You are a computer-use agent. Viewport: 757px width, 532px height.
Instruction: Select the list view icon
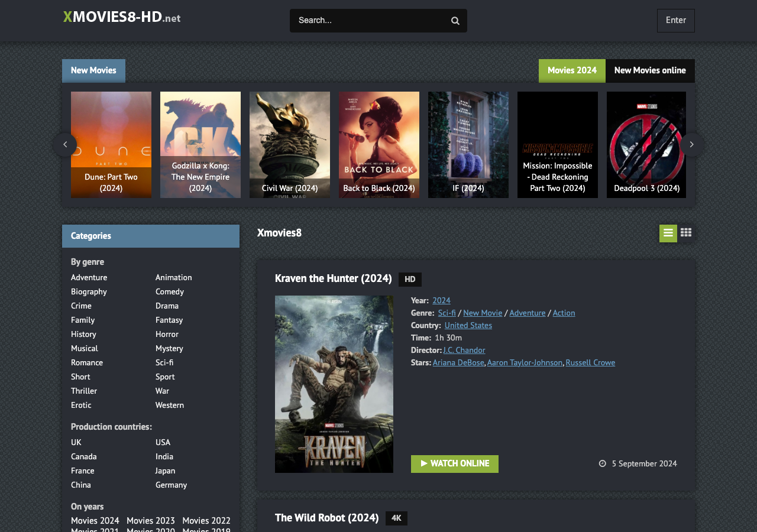point(668,233)
